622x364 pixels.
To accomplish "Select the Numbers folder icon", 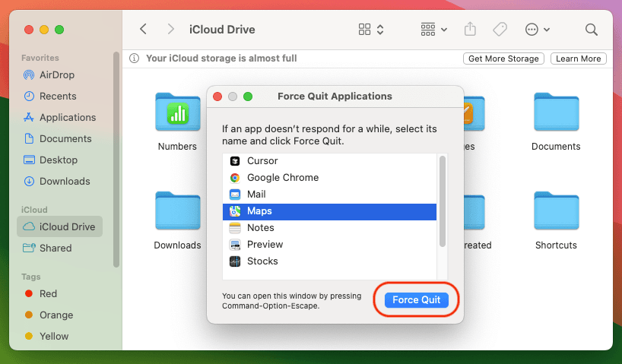I will point(177,112).
